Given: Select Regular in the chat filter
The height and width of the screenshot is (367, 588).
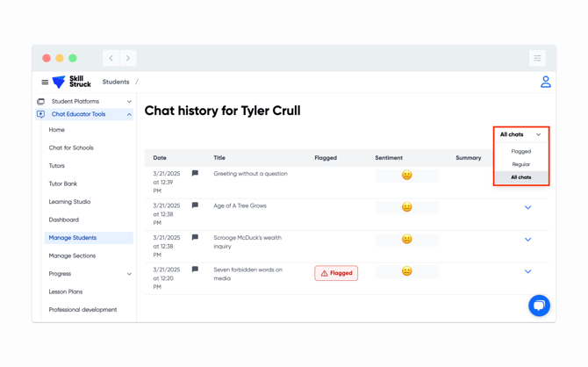Looking at the screenshot, I should tap(520, 164).
